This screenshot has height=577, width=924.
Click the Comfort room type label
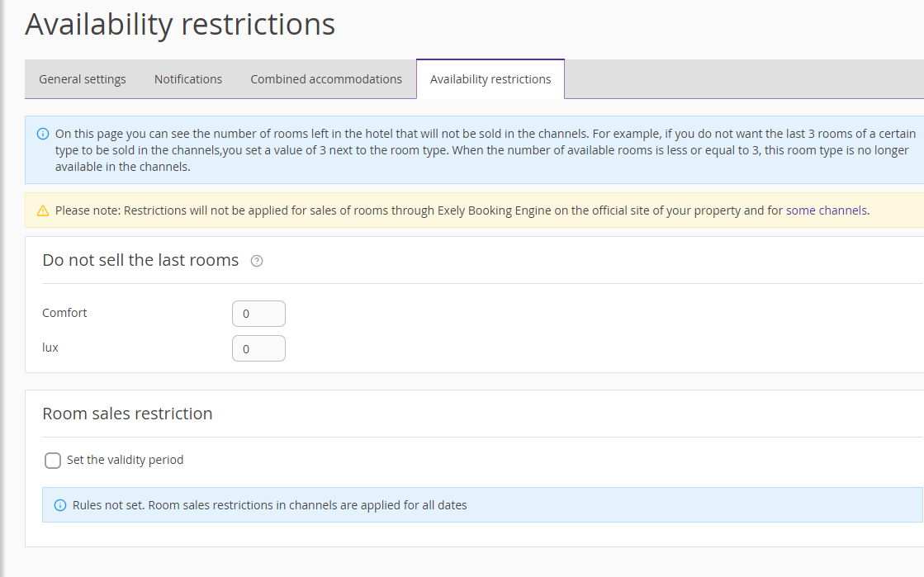tap(64, 313)
